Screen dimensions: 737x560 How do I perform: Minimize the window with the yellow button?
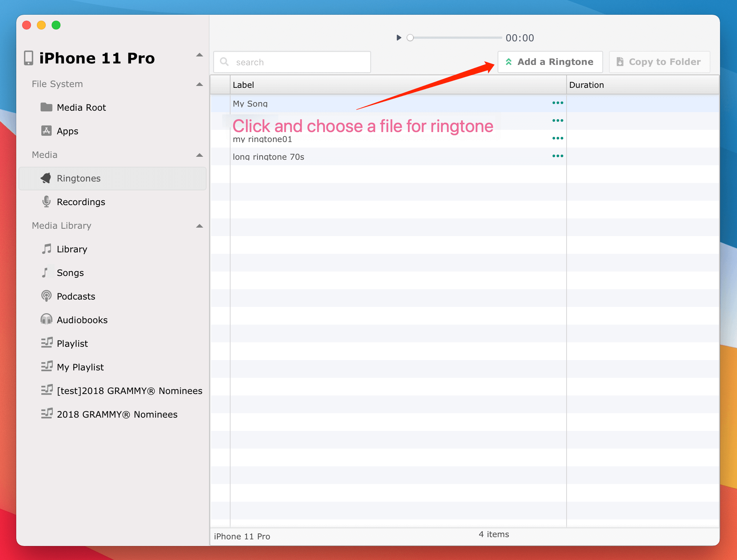(x=41, y=25)
